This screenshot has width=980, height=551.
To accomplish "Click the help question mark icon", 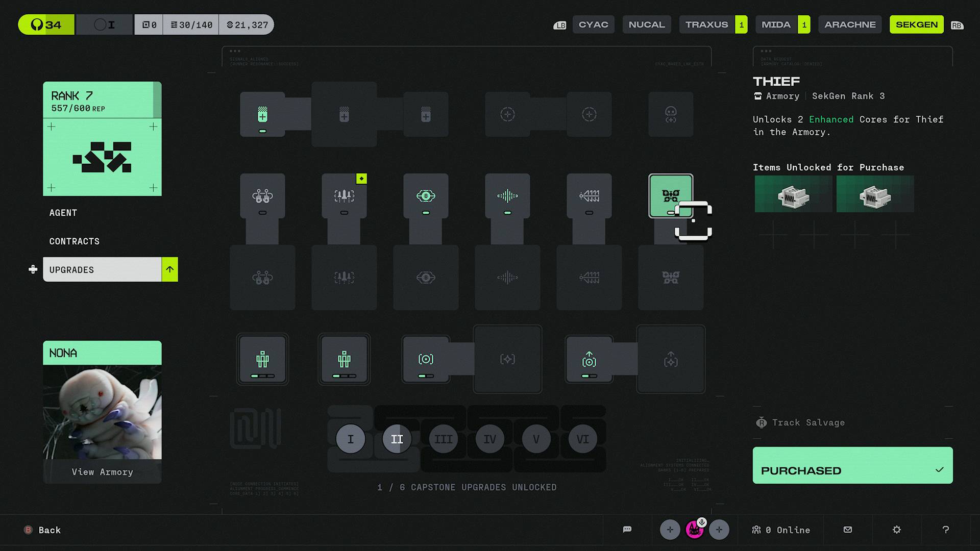I will coord(946,530).
